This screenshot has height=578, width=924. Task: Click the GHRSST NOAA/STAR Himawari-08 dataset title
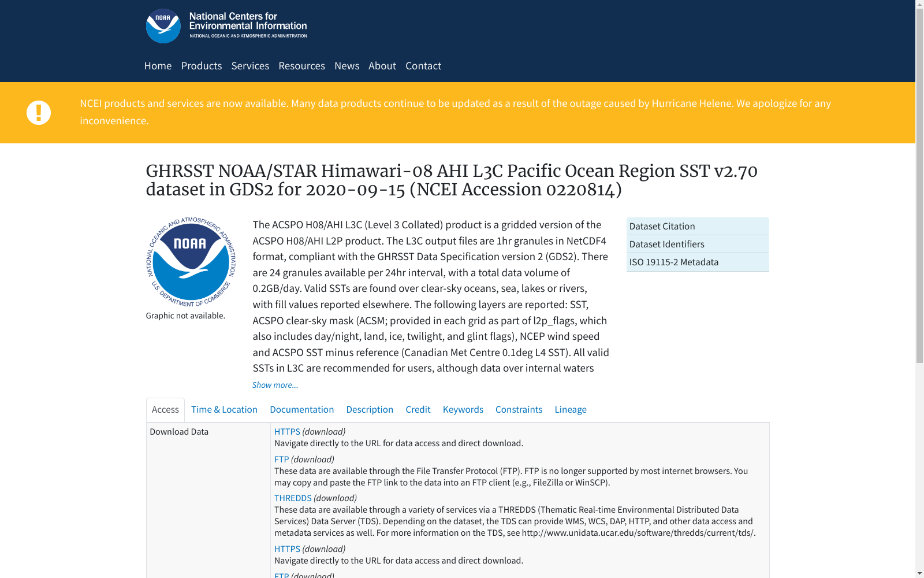point(452,180)
